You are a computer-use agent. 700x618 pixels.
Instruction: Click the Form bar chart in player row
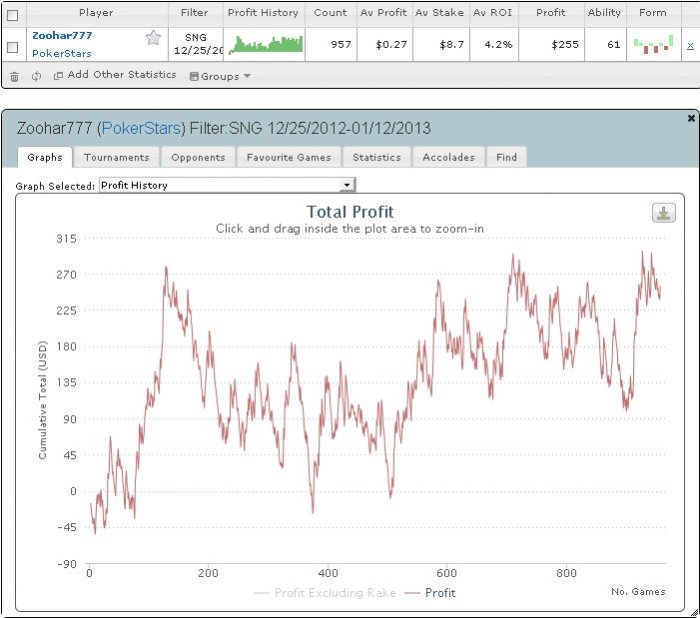[653, 45]
